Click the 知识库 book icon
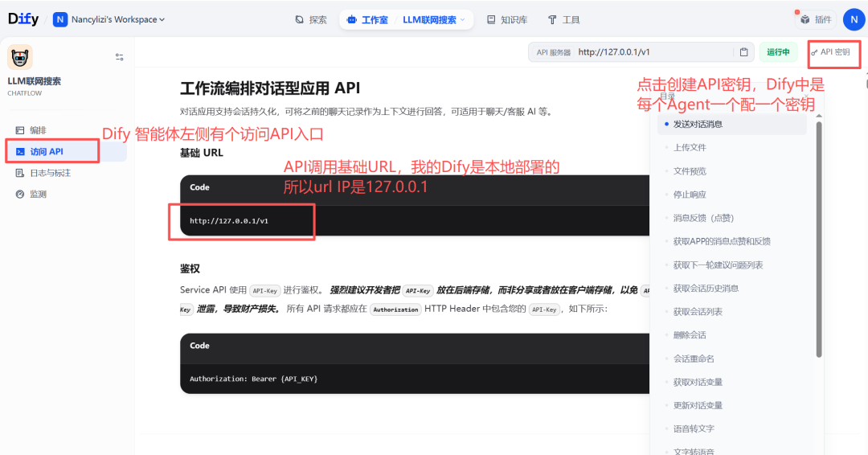Image resolution: width=868 pixels, height=455 pixels. click(x=491, y=20)
